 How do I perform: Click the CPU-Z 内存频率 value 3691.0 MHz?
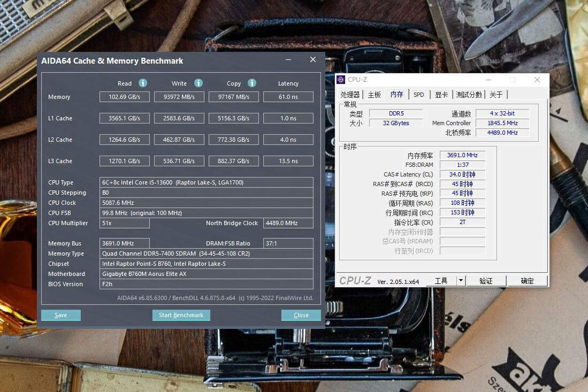pos(462,155)
